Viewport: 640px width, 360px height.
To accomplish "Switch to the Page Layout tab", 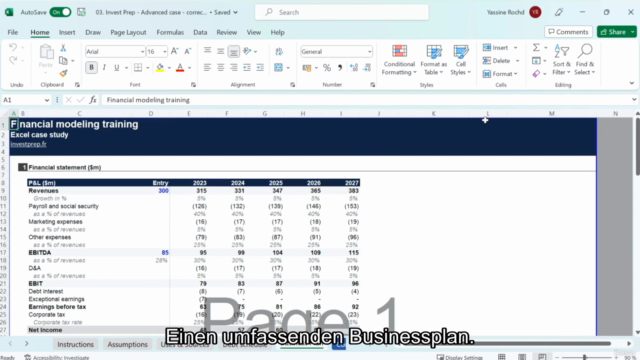I will pos(128,32).
